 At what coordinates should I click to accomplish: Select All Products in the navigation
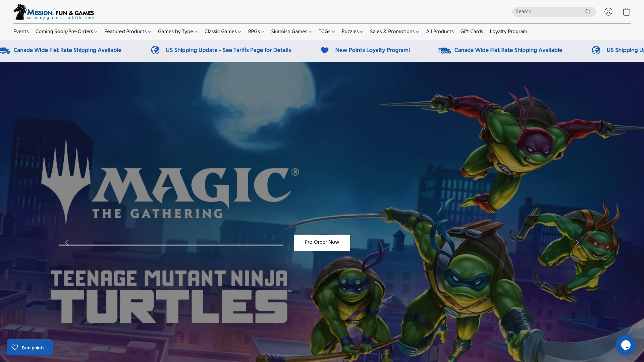click(x=440, y=32)
